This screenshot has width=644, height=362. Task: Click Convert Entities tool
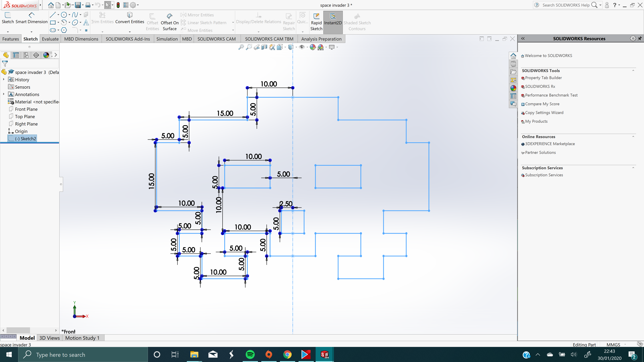129,18
